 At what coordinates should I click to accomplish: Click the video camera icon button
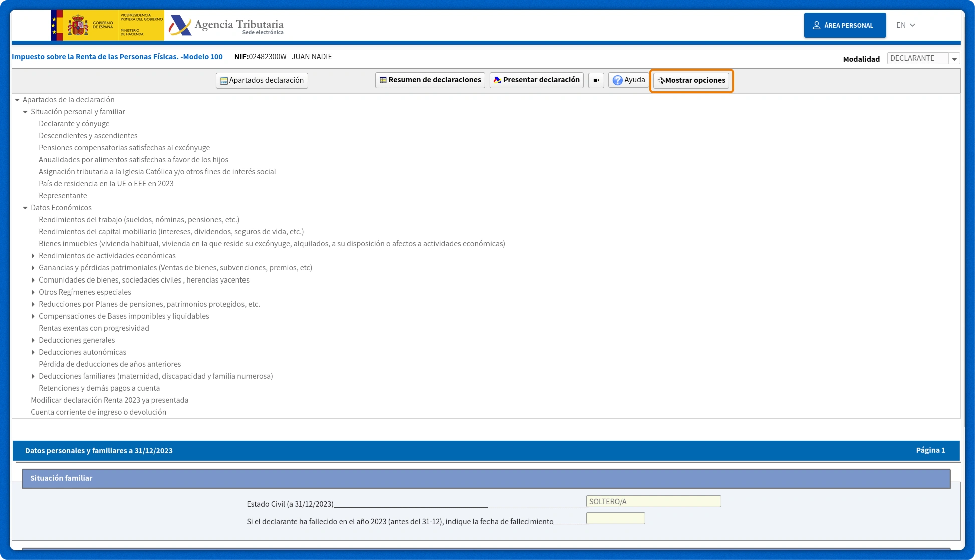pos(596,80)
